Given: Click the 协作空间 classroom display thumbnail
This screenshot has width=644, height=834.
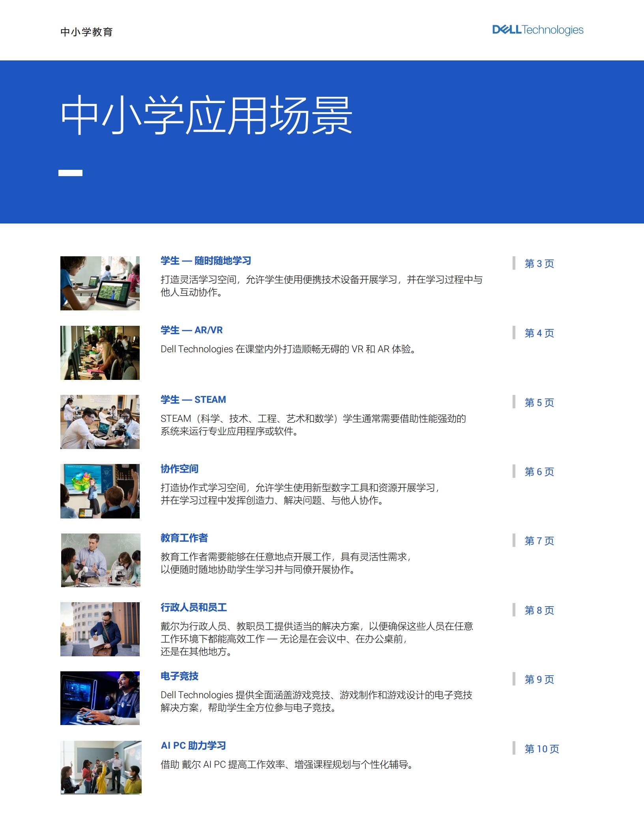Looking at the screenshot, I should click(100, 491).
